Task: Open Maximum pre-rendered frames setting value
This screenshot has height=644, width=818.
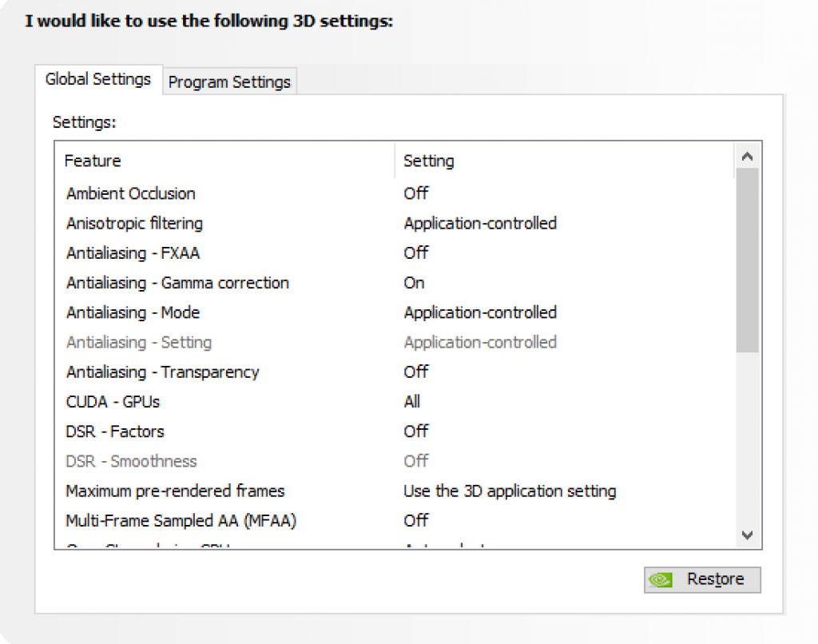Action: [x=510, y=491]
